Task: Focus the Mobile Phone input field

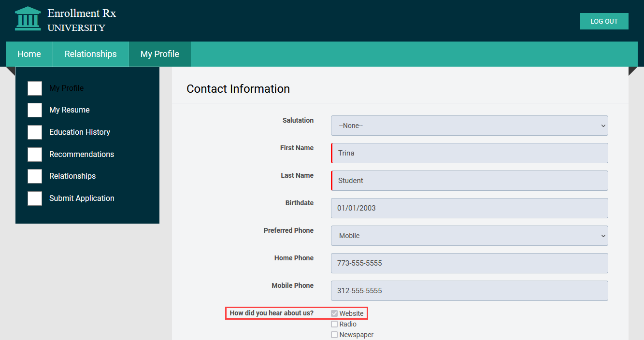Action: tap(469, 291)
